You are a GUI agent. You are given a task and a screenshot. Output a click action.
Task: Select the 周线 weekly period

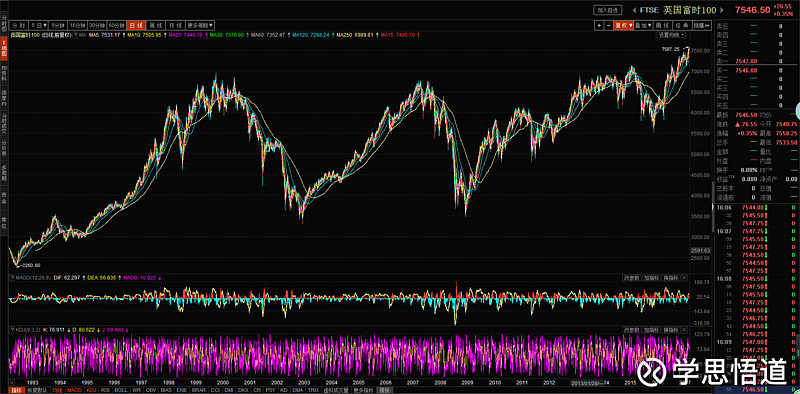tap(156, 26)
